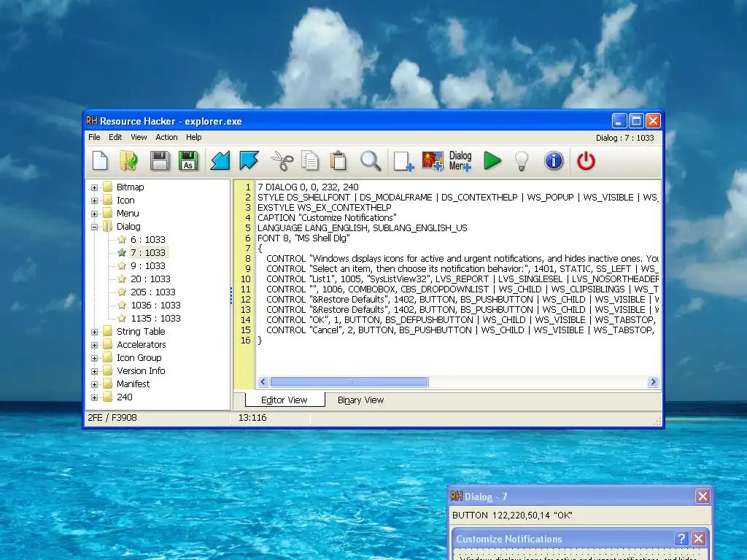Click the 7 DIALOG 0, 0, 232, 240 line
The height and width of the screenshot is (560, 747).
(x=308, y=187)
